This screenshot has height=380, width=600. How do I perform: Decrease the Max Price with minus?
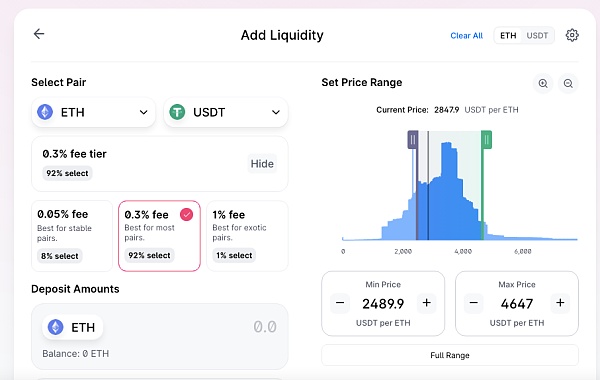[474, 303]
